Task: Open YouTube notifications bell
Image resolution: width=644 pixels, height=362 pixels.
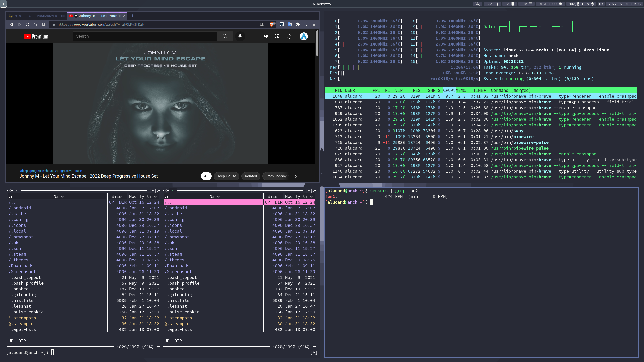Action: point(289,36)
